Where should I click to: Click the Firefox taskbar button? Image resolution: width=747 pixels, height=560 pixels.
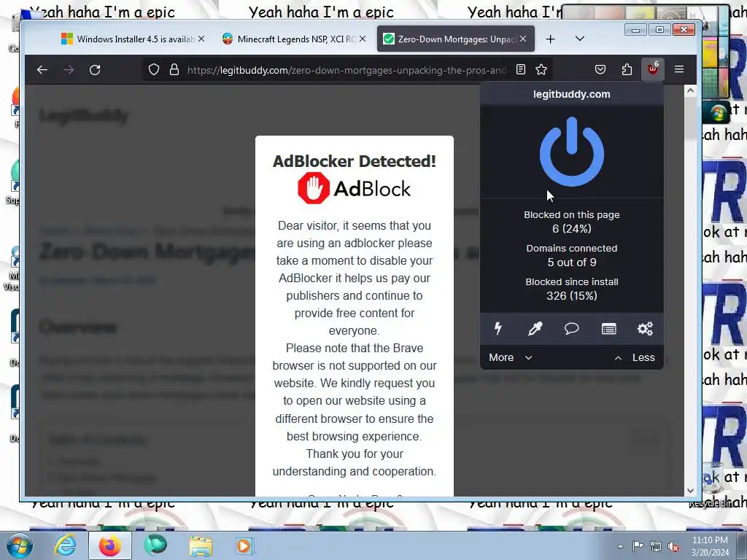point(109,545)
